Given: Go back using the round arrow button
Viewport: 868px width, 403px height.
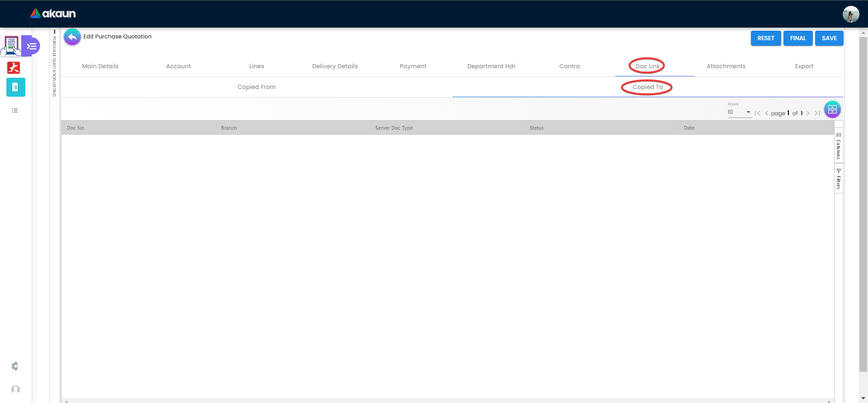Looking at the screenshot, I should point(72,37).
